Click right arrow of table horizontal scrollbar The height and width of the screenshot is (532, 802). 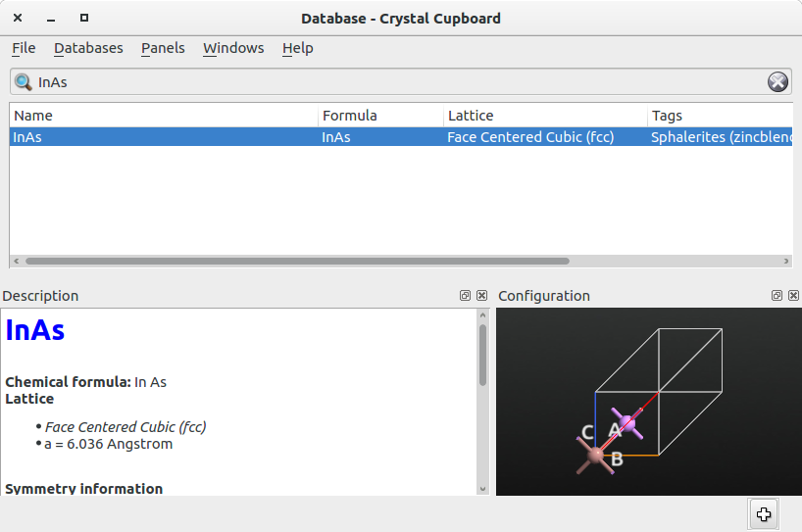click(786, 262)
